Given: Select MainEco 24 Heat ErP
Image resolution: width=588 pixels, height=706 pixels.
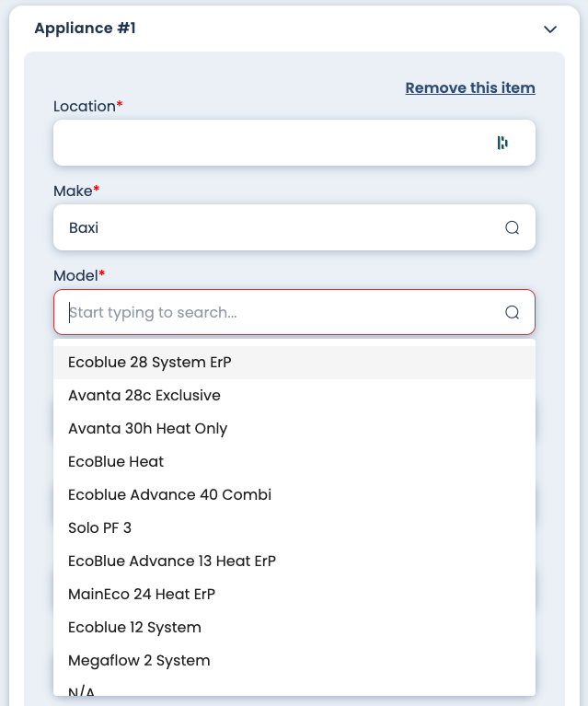Looking at the screenshot, I should [142, 595].
